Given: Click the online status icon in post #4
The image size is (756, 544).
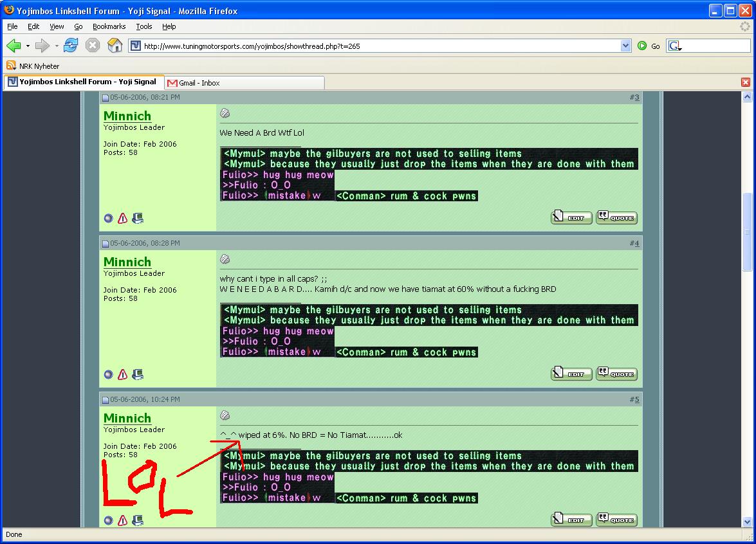Looking at the screenshot, I should [x=108, y=374].
